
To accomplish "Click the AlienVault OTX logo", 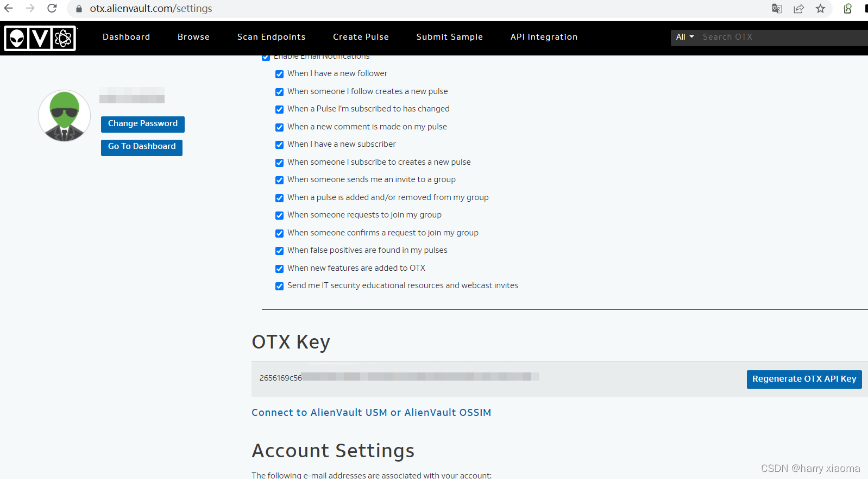I will [40, 39].
